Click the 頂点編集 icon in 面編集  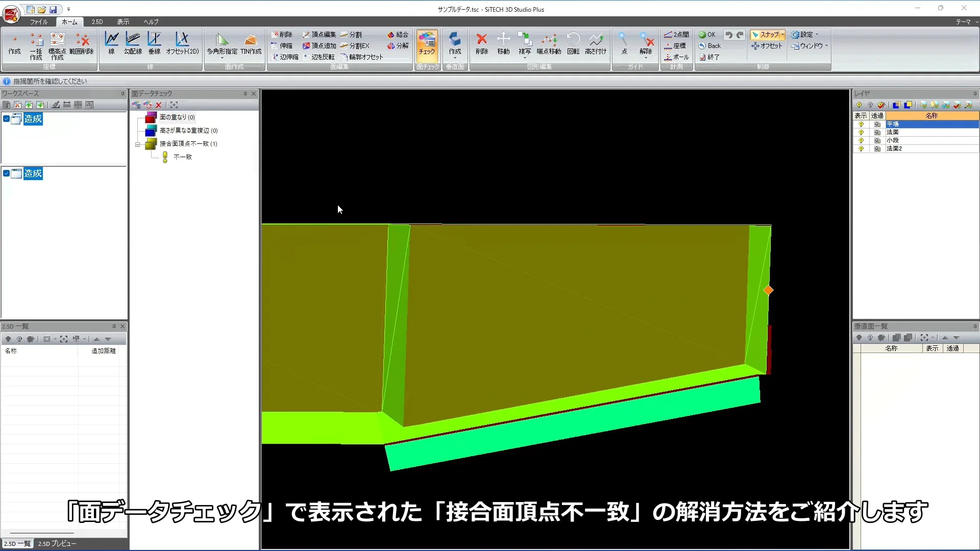pyautogui.click(x=318, y=34)
